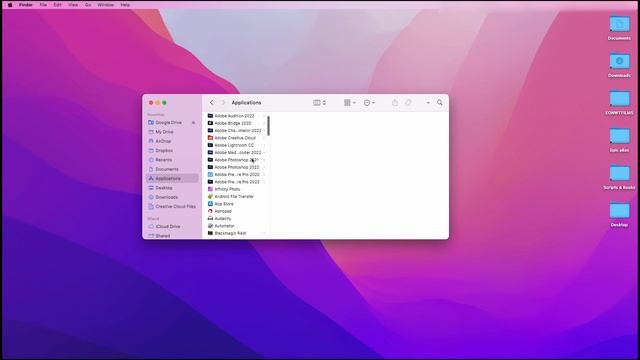
Task: Open the File menu
Action: click(x=43, y=5)
